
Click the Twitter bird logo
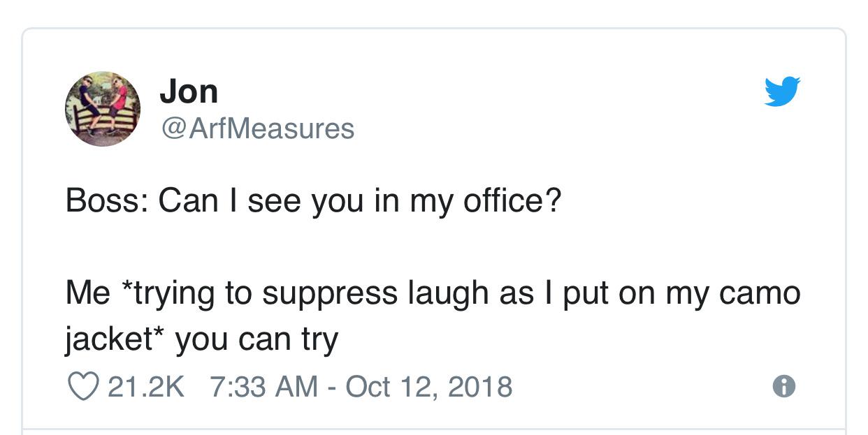[x=782, y=91]
